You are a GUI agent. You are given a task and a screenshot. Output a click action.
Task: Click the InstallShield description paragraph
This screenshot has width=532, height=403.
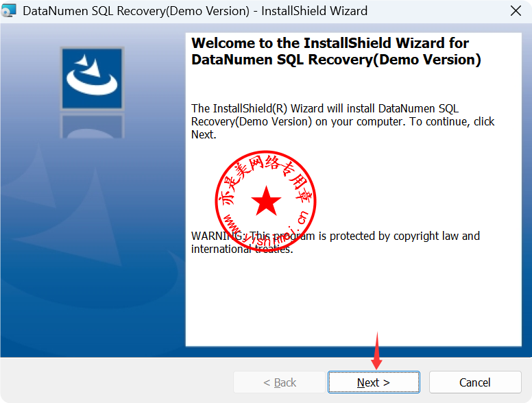click(343, 121)
